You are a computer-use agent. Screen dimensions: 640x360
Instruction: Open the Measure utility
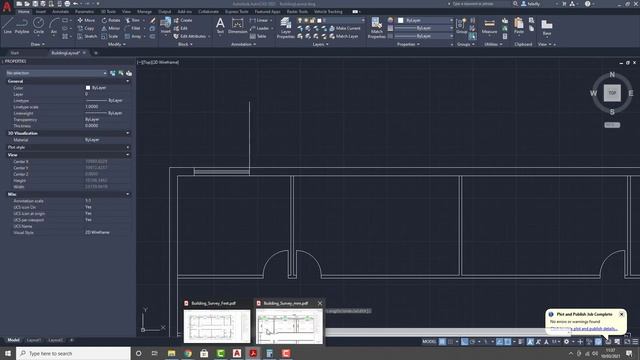pyautogui.click(x=489, y=26)
